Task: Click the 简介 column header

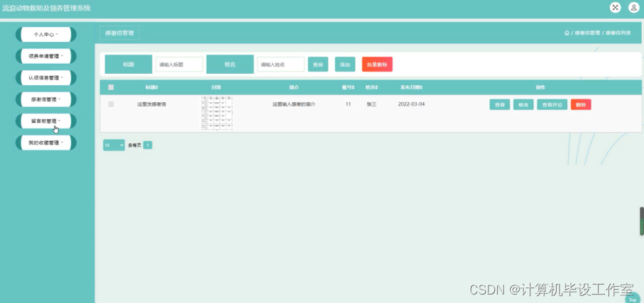Action: click(294, 87)
